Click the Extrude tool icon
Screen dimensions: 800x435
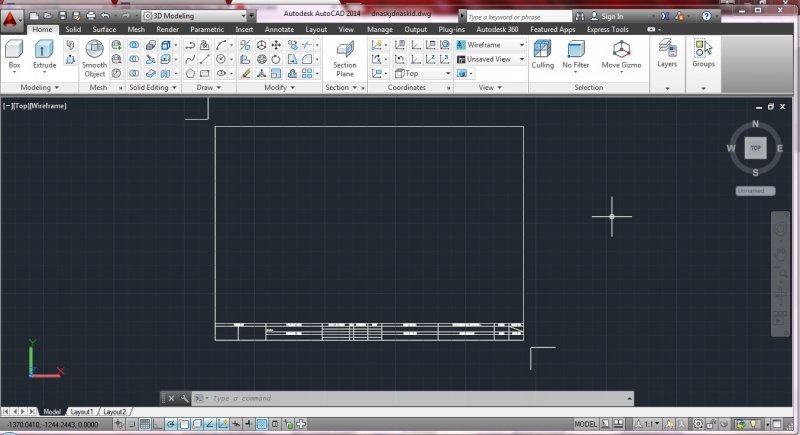click(45, 51)
